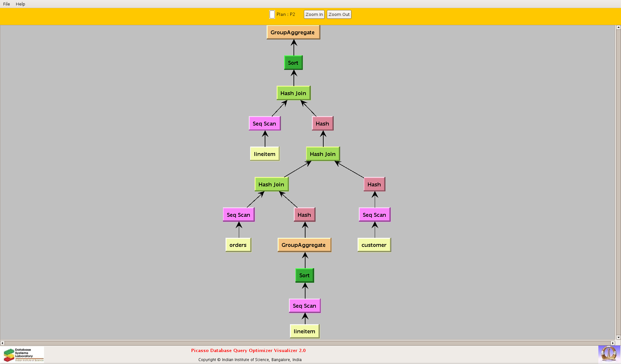This screenshot has width=621, height=364.
Task: Click the Database Systems Laboratory logo
Action: click(23, 355)
